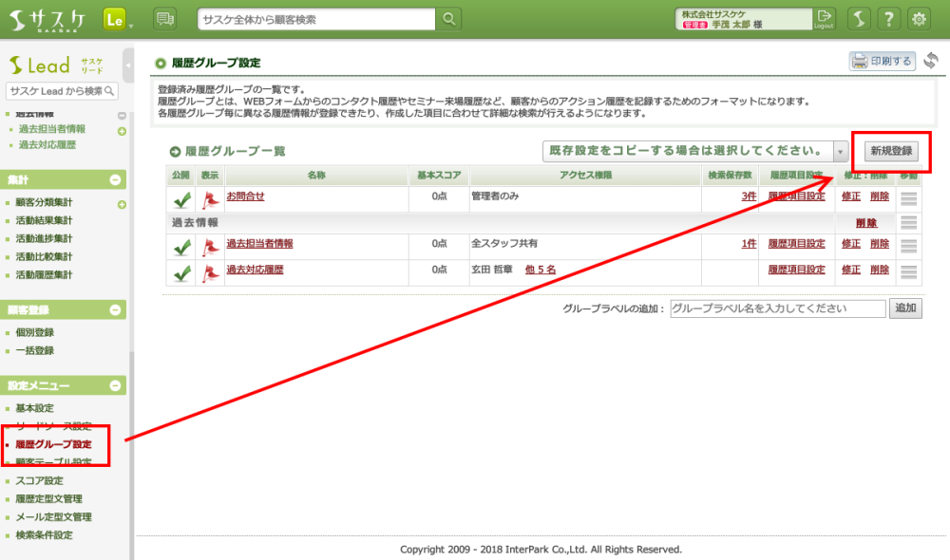Toggle the 公開 checkmark for 過去対応履歴

[181, 271]
